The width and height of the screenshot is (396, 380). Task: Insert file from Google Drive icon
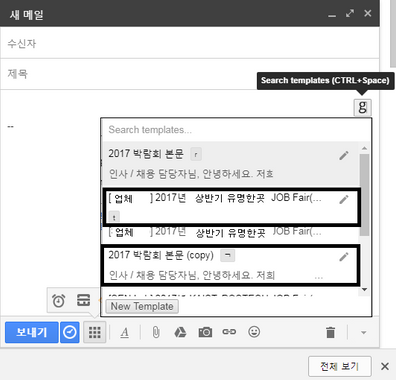[x=180, y=332]
